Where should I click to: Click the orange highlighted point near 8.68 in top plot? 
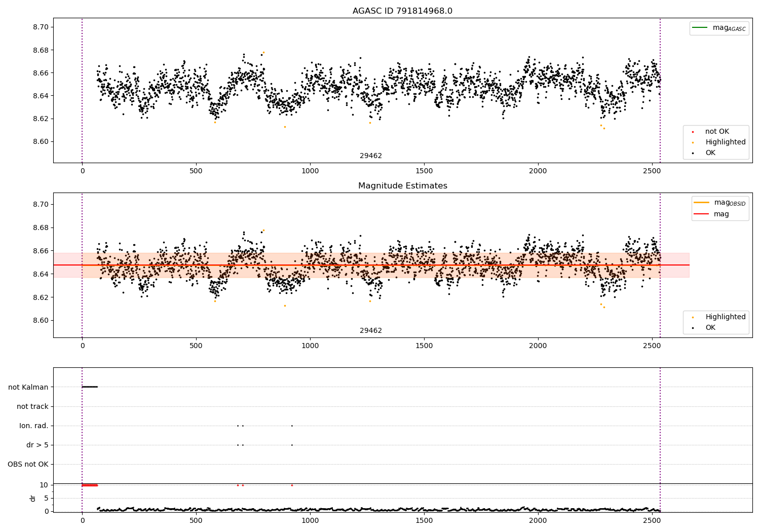click(263, 52)
